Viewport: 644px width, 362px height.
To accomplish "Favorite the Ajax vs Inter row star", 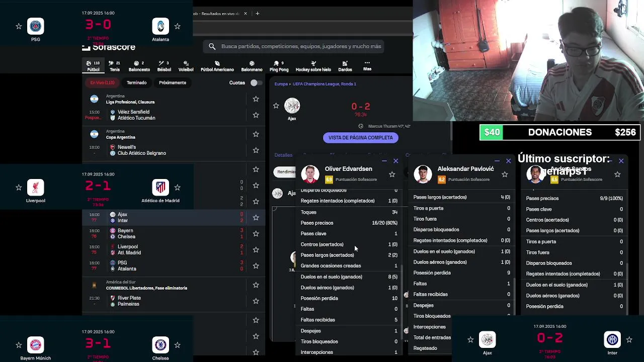I will tap(256, 217).
